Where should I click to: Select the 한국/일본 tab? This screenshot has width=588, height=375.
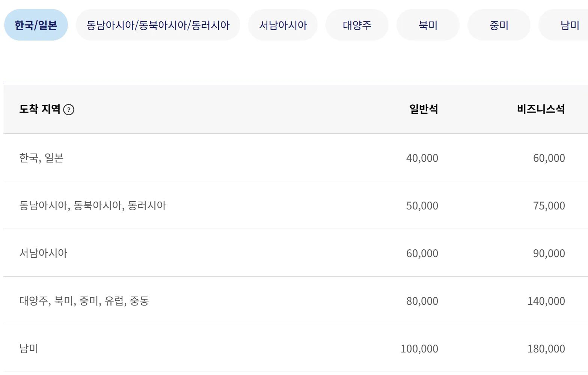[x=36, y=25]
